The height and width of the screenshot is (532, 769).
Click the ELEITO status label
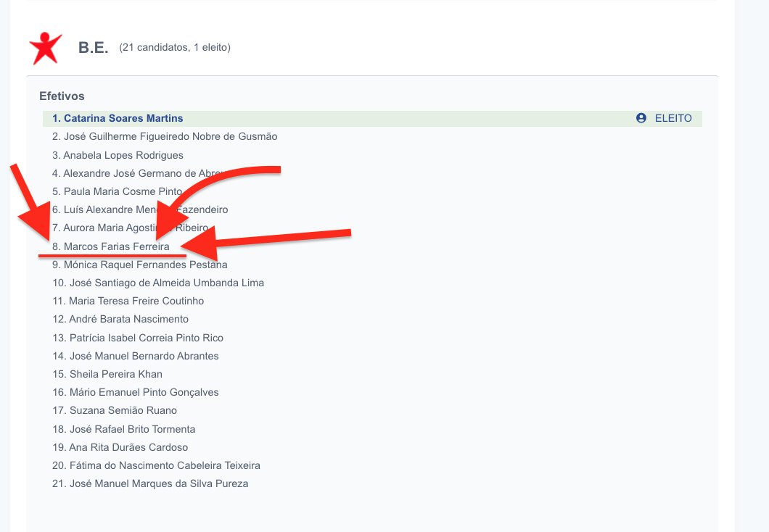[673, 118]
